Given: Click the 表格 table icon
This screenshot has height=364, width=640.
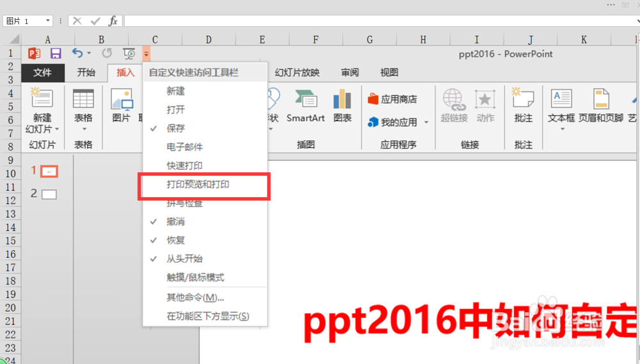Looking at the screenshot, I should [x=83, y=99].
